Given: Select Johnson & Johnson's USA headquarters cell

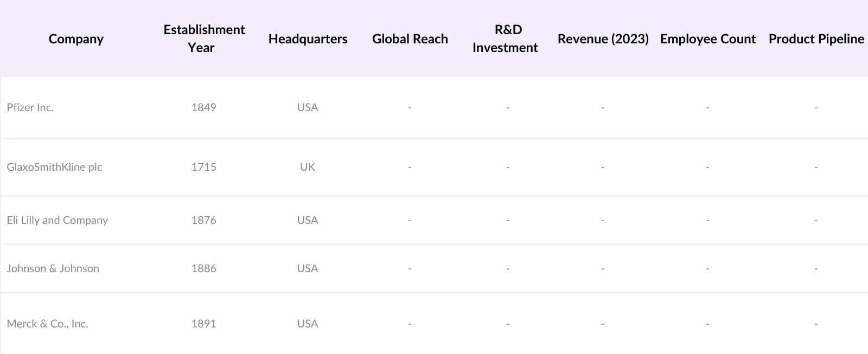Looking at the screenshot, I should (x=308, y=268).
